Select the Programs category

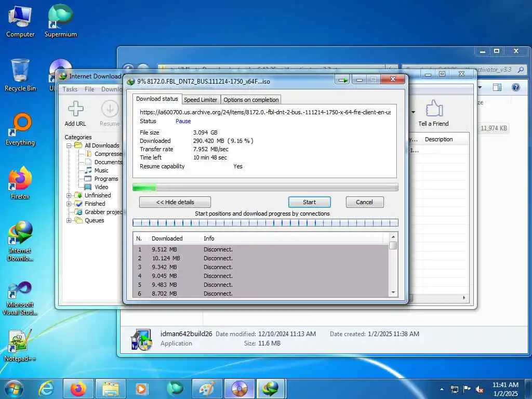coord(106,179)
